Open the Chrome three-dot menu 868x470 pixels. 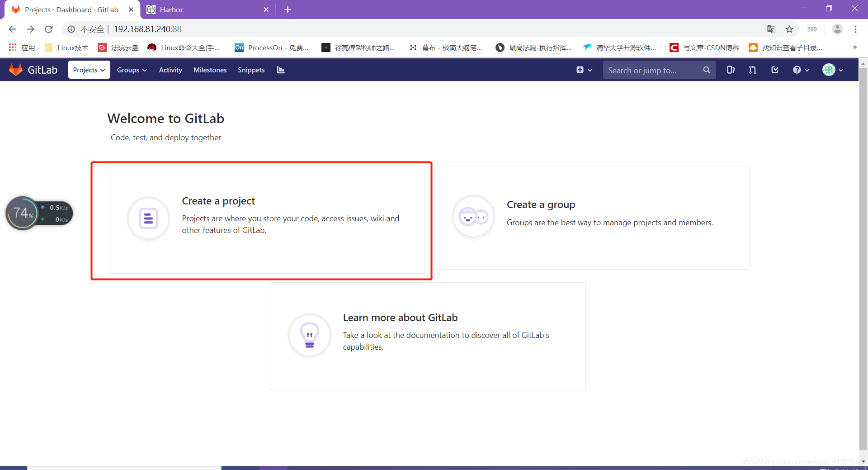(855, 29)
